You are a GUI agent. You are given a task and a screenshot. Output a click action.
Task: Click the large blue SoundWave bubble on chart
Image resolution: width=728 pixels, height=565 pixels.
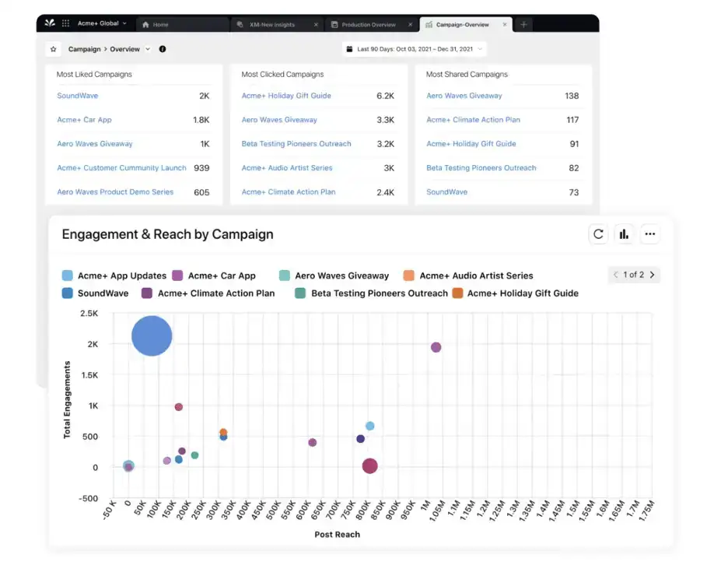pyautogui.click(x=151, y=335)
